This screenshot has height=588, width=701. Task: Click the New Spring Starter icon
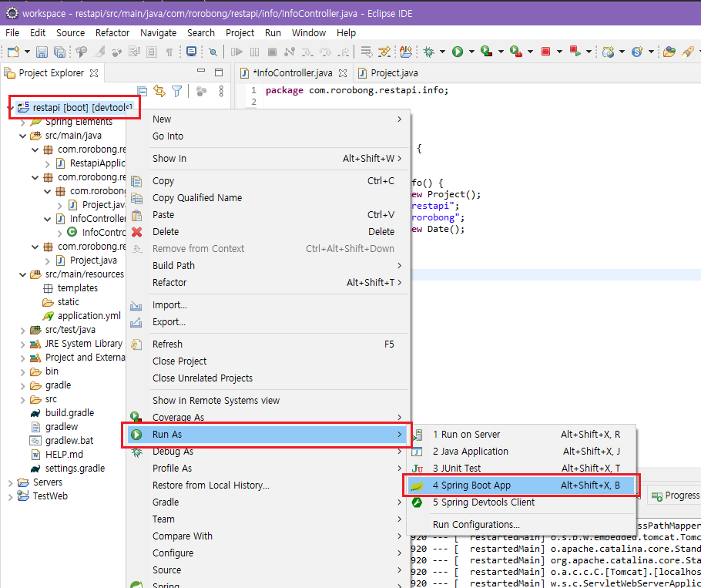point(637,52)
